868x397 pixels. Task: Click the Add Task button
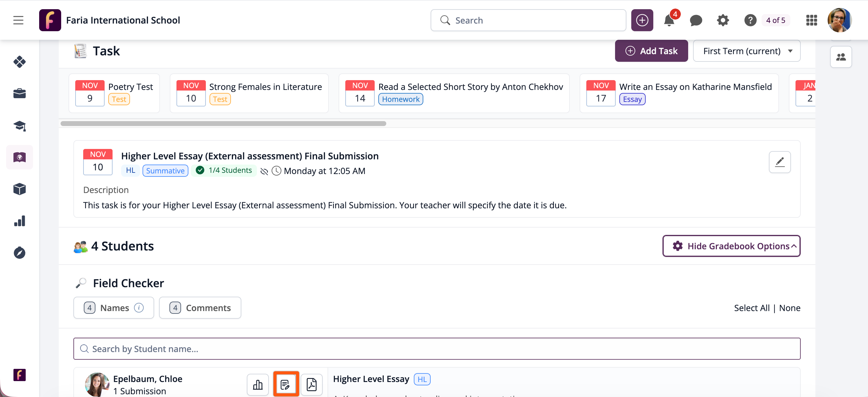[x=651, y=51]
